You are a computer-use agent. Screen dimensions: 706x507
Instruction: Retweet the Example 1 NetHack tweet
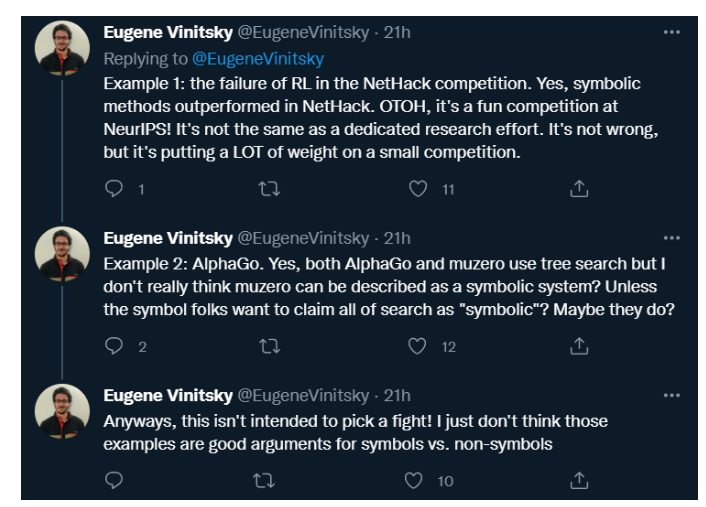(269, 189)
